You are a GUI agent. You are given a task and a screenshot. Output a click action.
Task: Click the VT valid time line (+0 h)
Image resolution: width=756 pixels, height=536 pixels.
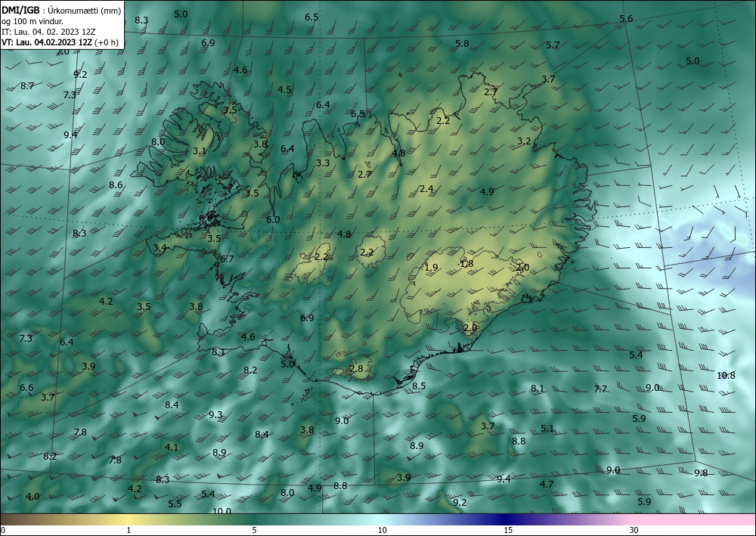click(x=60, y=42)
